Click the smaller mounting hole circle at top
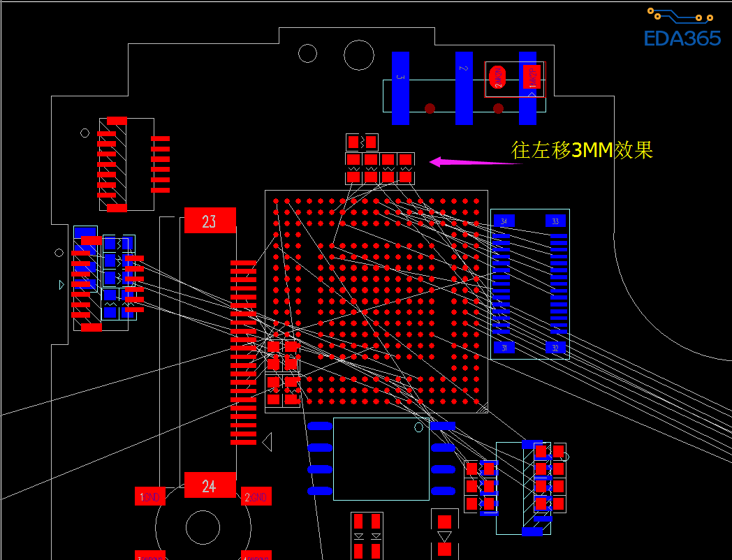 coord(307,54)
